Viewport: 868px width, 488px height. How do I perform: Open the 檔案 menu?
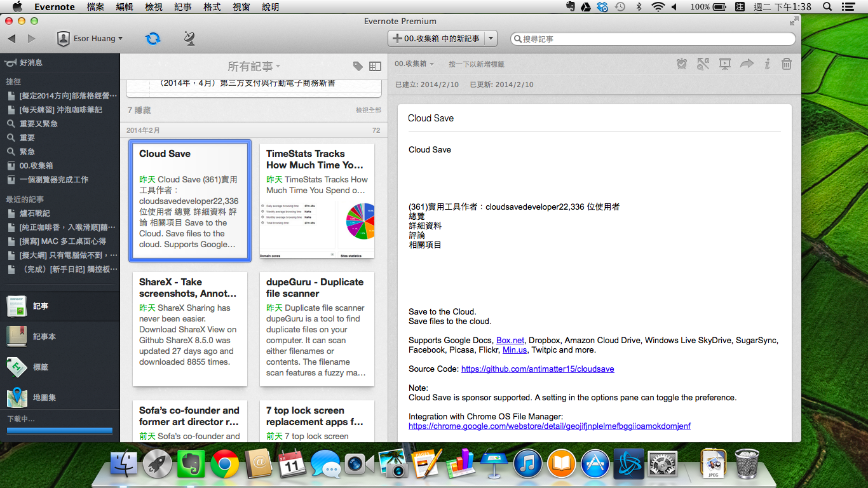[x=95, y=7]
